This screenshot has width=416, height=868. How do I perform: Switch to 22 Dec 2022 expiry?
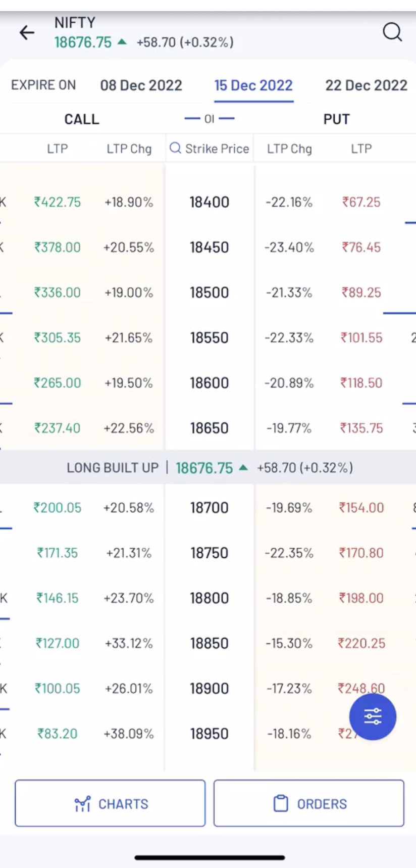click(366, 85)
